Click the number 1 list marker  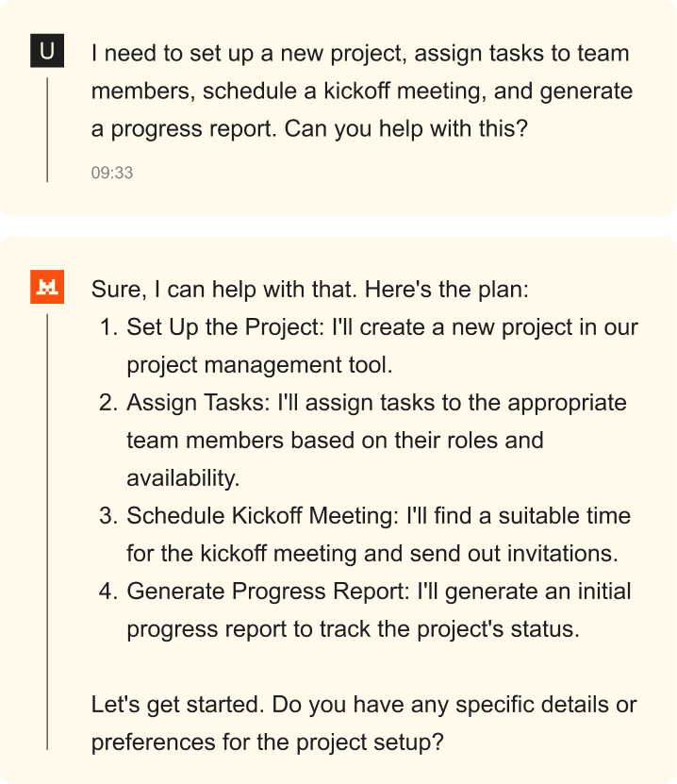point(107,327)
